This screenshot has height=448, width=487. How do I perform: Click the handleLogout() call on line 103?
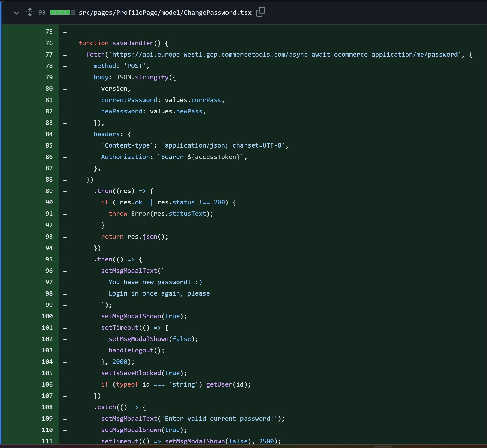point(136,350)
